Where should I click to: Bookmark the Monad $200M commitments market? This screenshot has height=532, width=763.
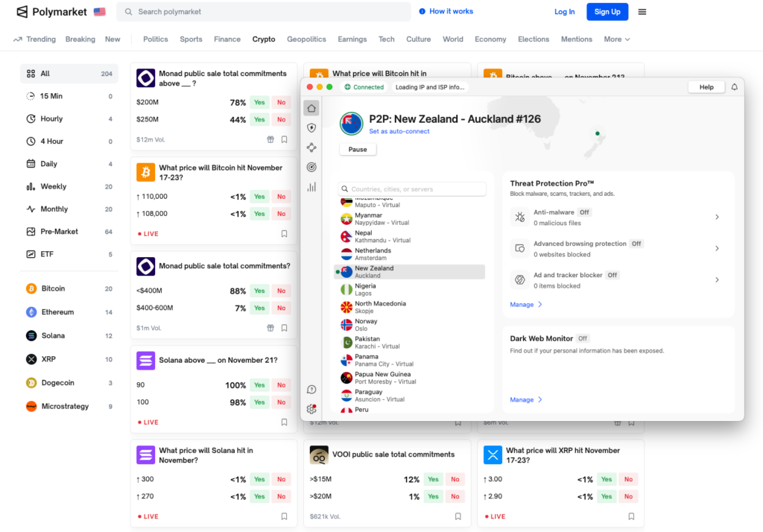pyautogui.click(x=284, y=139)
